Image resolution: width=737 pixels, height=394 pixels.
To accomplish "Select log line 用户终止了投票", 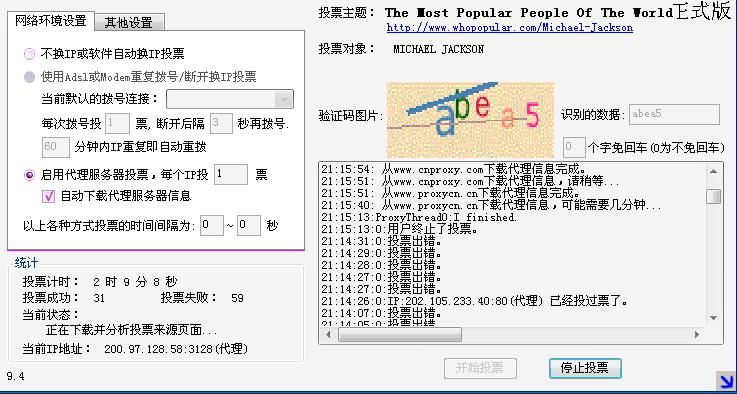I will 400,230.
